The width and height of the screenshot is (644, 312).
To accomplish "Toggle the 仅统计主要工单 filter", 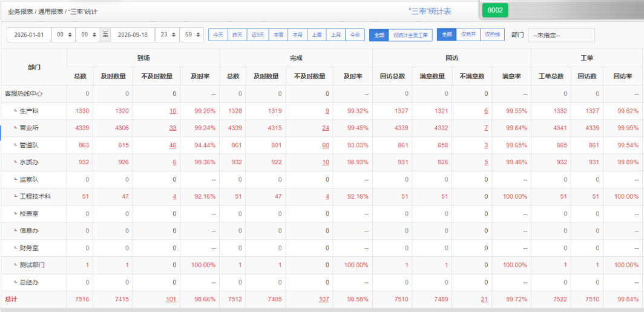I will 411,35.
